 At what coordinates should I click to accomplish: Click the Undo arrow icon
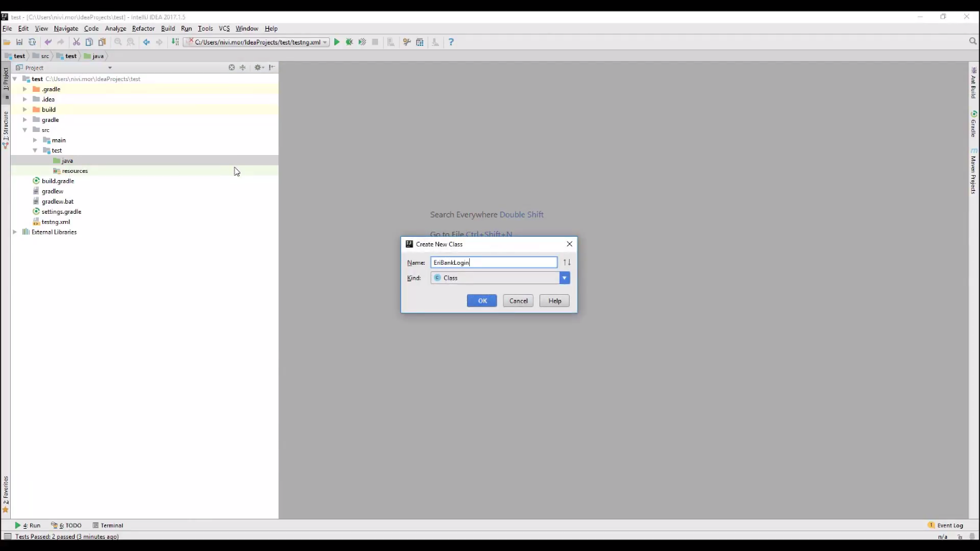48,42
